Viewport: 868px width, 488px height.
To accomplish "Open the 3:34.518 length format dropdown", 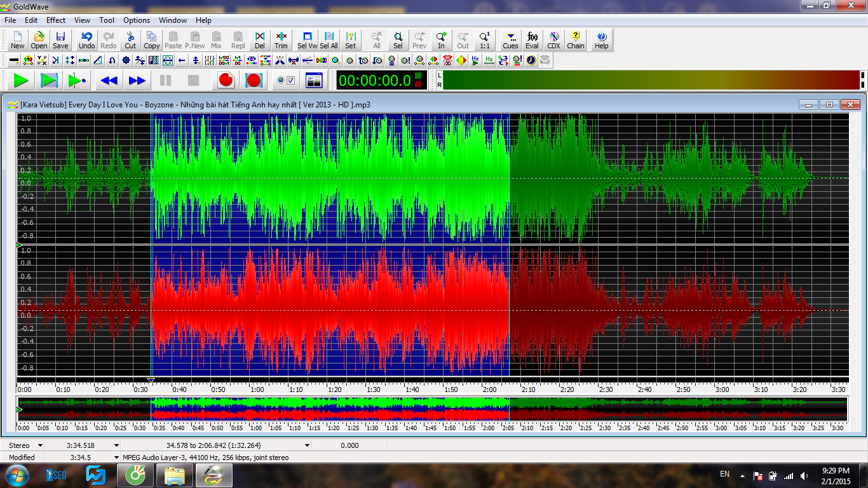I will pyautogui.click(x=116, y=445).
